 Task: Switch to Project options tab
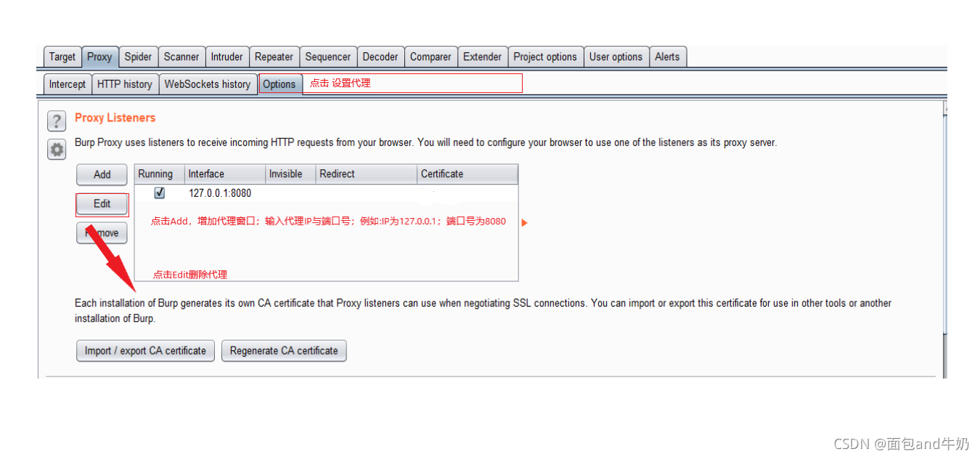click(x=545, y=57)
